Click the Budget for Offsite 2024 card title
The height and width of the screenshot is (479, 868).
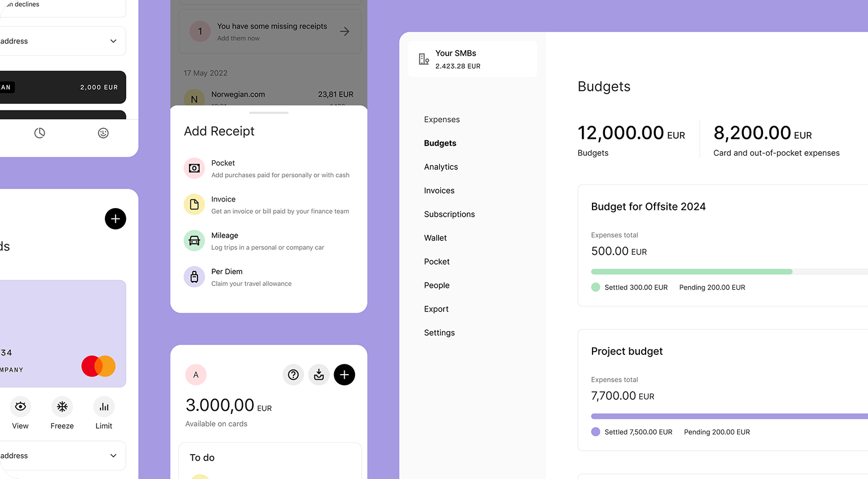pyautogui.click(x=648, y=206)
